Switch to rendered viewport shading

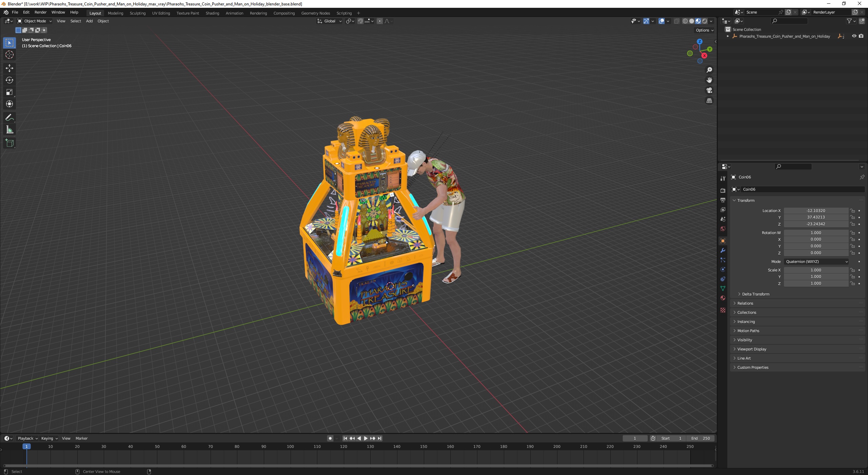pos(705,21)
